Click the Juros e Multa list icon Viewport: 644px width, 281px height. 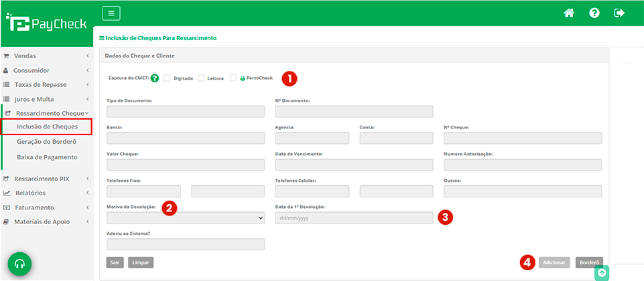coord(6,99)
